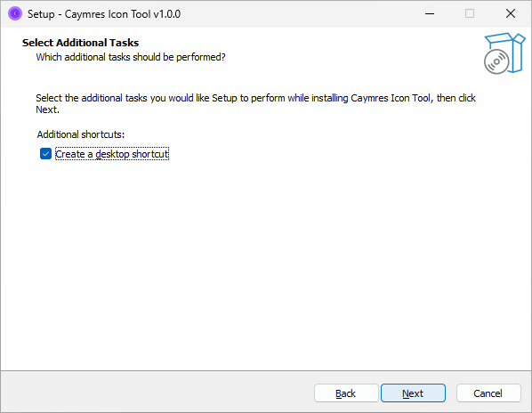Click the instruction paragraph about additional tasks
Image resolution: width=532 pixels, height=413 pixels.
click(x=256, y=103)
